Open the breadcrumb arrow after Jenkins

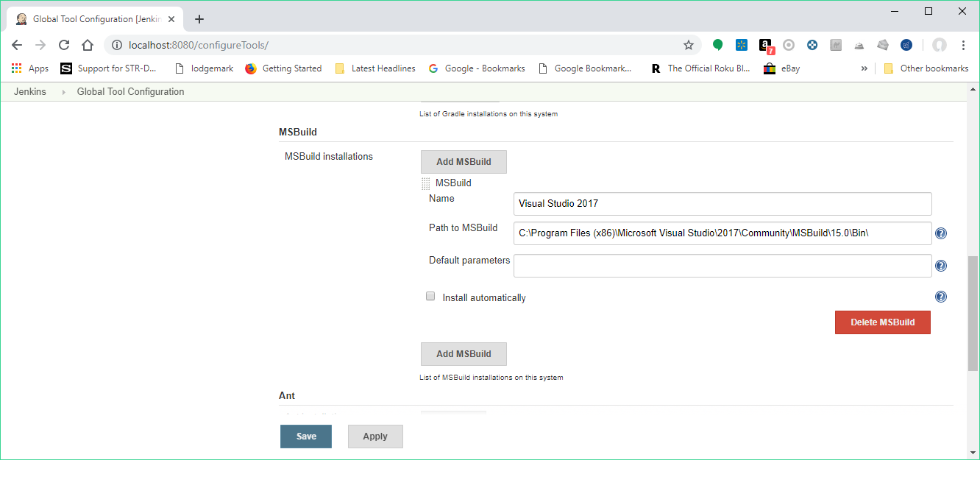tap(63, 92)
